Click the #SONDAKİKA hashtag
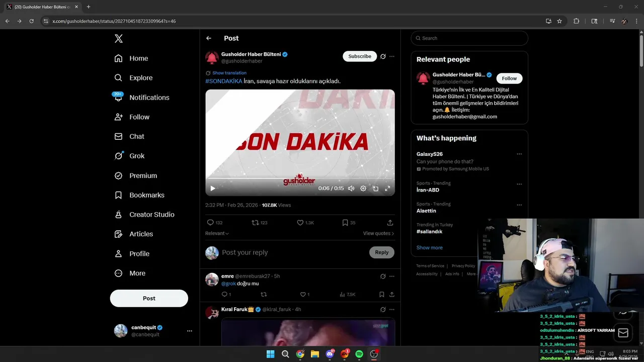This screenshot has height=362, width=644. pos(224,81)
